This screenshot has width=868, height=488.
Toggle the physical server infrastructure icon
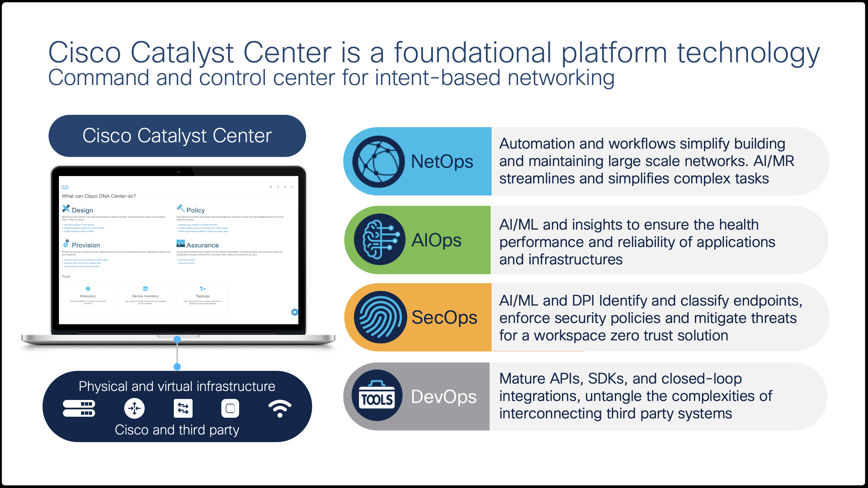(x=79, y=413)
